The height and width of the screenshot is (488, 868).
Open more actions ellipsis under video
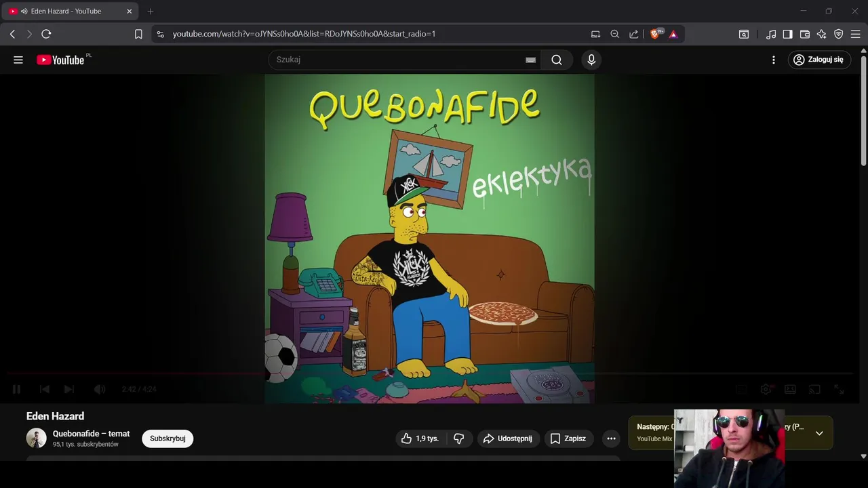pos(611,439)
